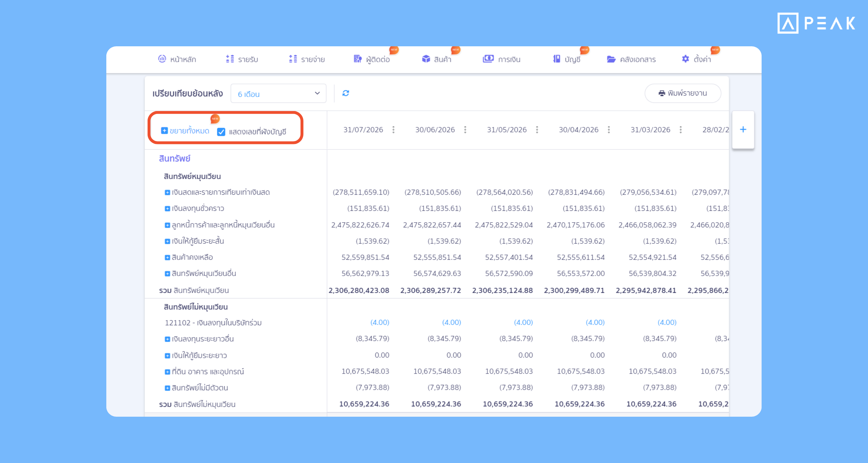Open the 6 เดือน comparison dropdown

278,94
